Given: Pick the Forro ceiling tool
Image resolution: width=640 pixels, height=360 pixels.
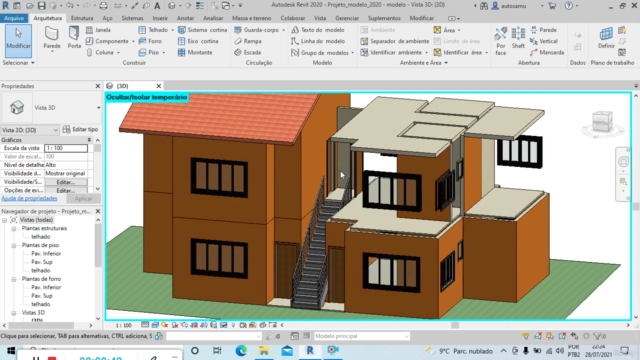Looking at the screenshot, I should [150, 41].
